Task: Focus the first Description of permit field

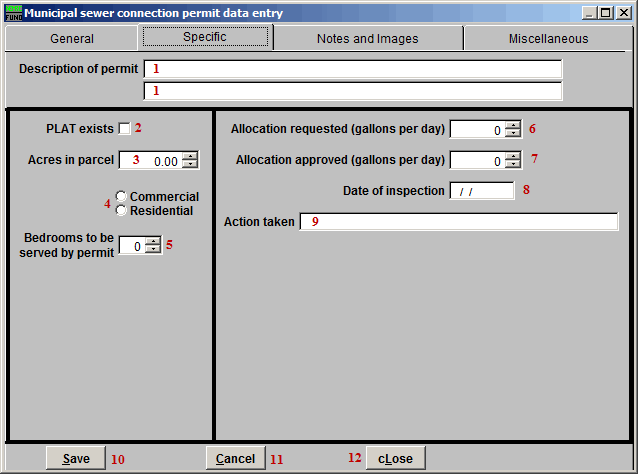Action: [x=353, y=69]
